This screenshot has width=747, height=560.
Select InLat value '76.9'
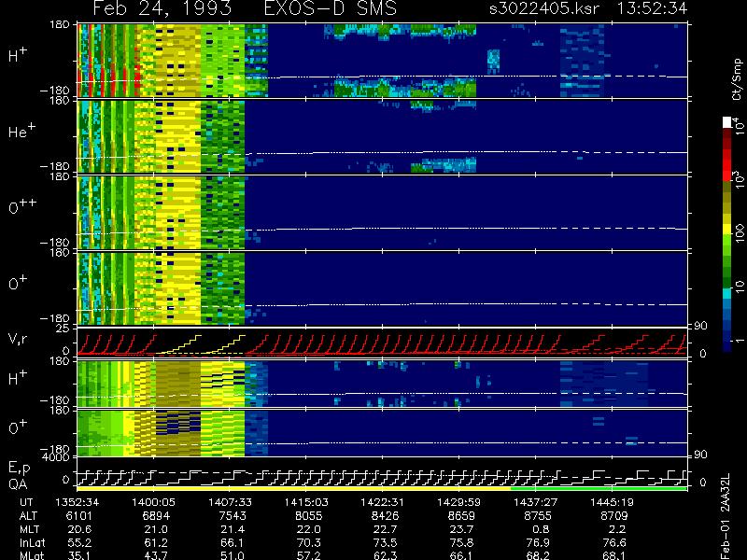coord(538,542)
